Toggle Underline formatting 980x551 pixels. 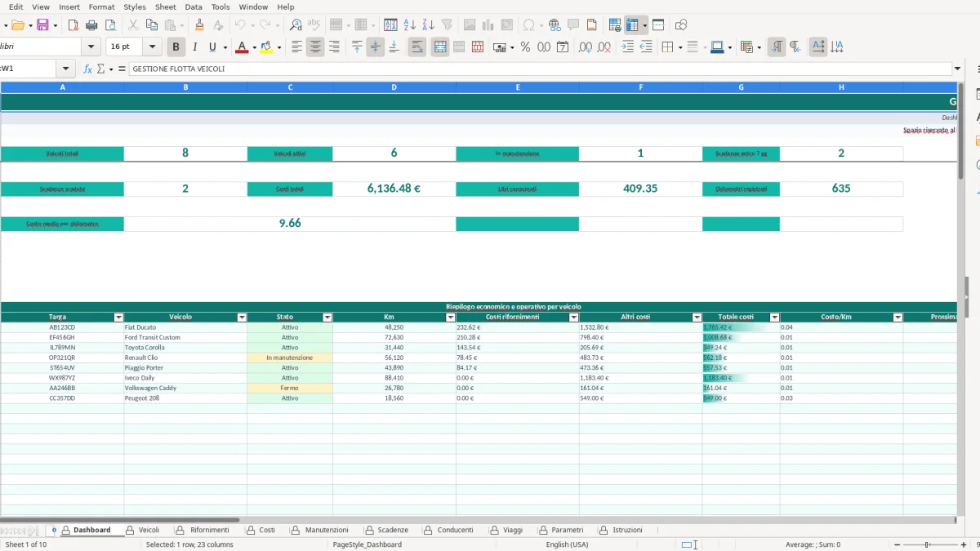[x=212, y=47]
